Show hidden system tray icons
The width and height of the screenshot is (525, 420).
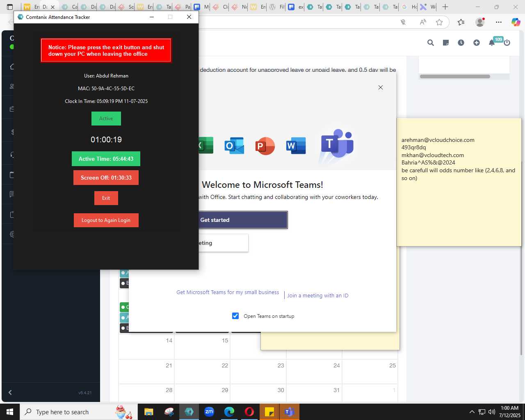(472, 412)
